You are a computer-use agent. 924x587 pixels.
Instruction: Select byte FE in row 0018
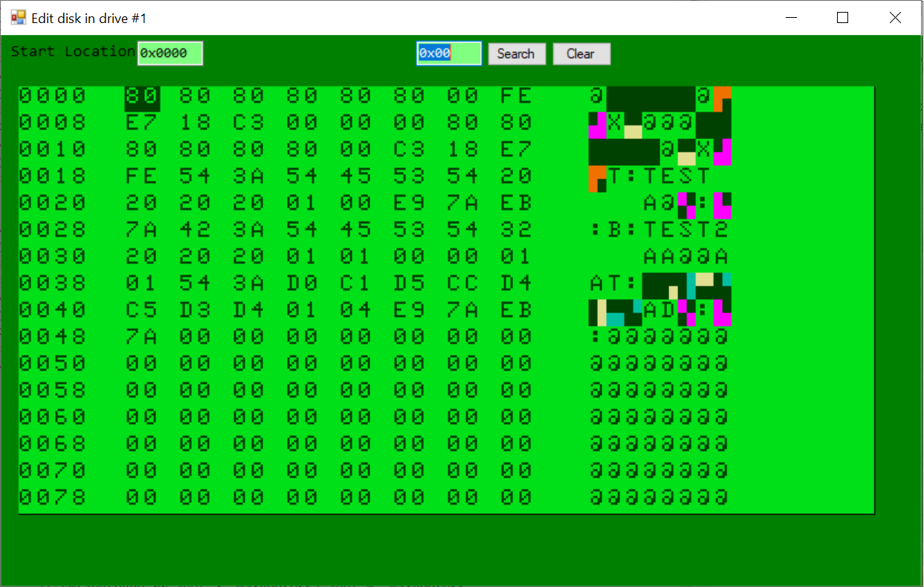[x=142, y=176]
